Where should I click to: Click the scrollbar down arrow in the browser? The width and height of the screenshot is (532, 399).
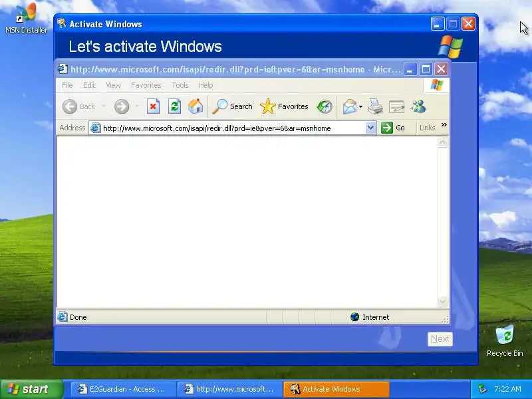tap(442, 301)
